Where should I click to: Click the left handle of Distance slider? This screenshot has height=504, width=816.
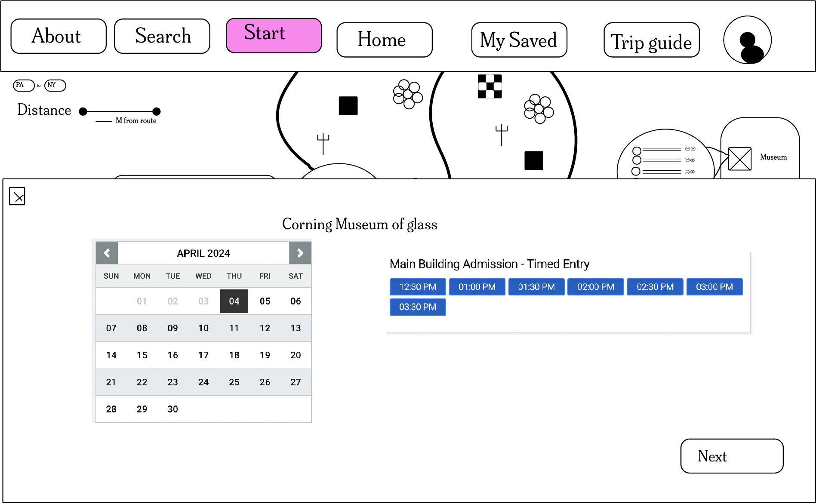pyautogui.click(x=83, y=111)
